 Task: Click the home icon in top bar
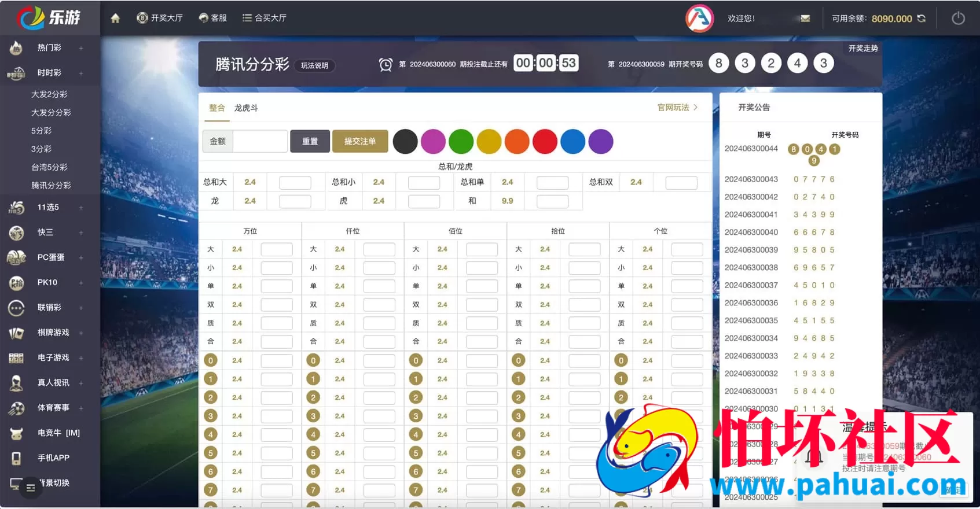tap(115, 19)
